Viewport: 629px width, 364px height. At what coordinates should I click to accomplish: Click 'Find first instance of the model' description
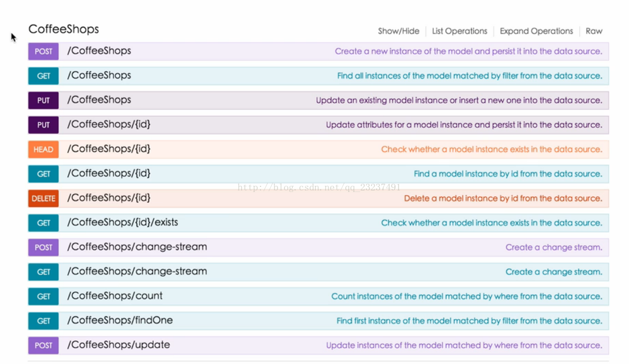click(x=470, y=321)
